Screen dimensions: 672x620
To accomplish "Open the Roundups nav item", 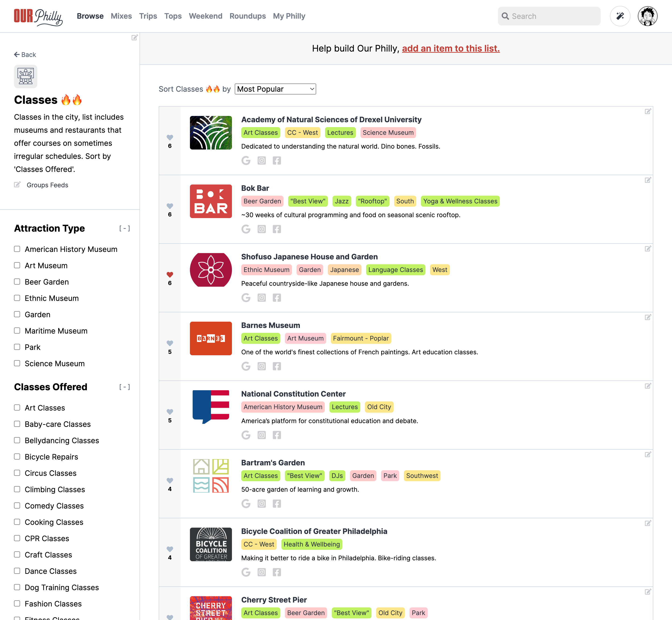I will [x=248, y=16].
